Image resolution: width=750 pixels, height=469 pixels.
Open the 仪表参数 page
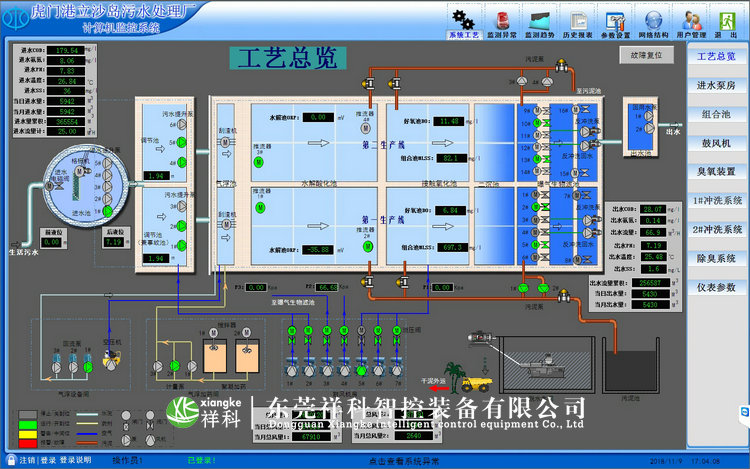(x=716, y=288)
